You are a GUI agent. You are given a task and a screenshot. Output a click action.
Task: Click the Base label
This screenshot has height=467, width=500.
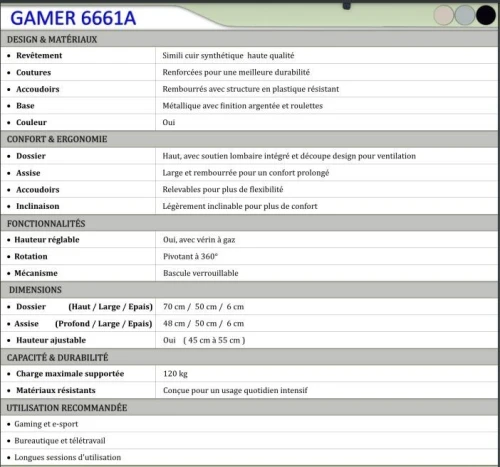point(25,106)
